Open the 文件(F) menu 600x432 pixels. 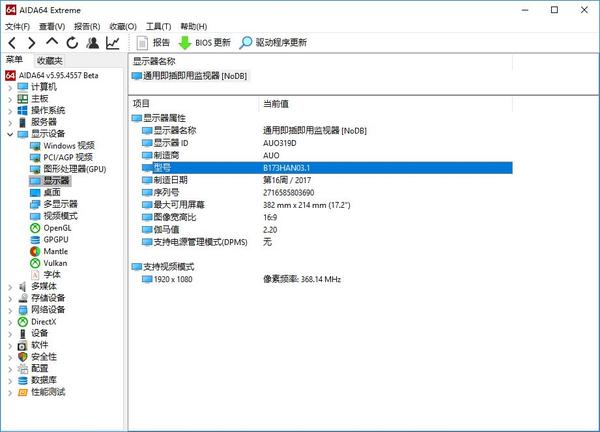pyautogui.click(x=18, y=26)
